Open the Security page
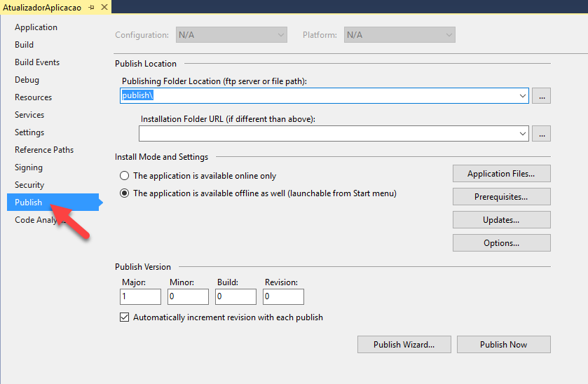 (29, 185)
